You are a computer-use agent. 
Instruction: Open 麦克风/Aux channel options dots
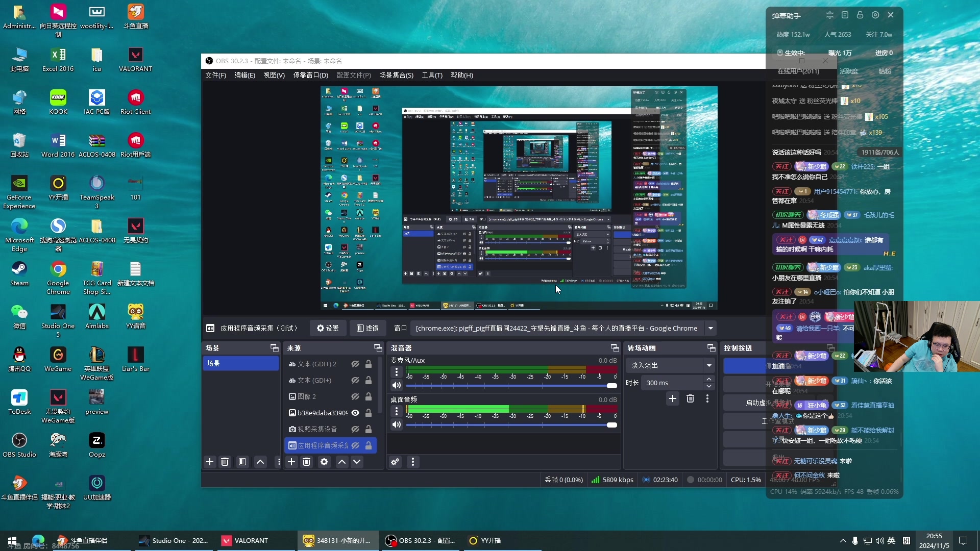tap(397, 372)
